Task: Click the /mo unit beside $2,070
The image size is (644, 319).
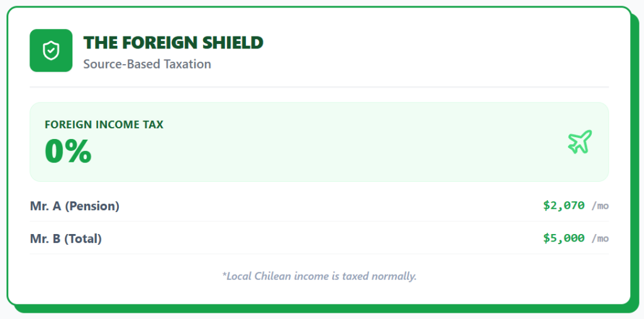Action: click(x=600, y=206)
